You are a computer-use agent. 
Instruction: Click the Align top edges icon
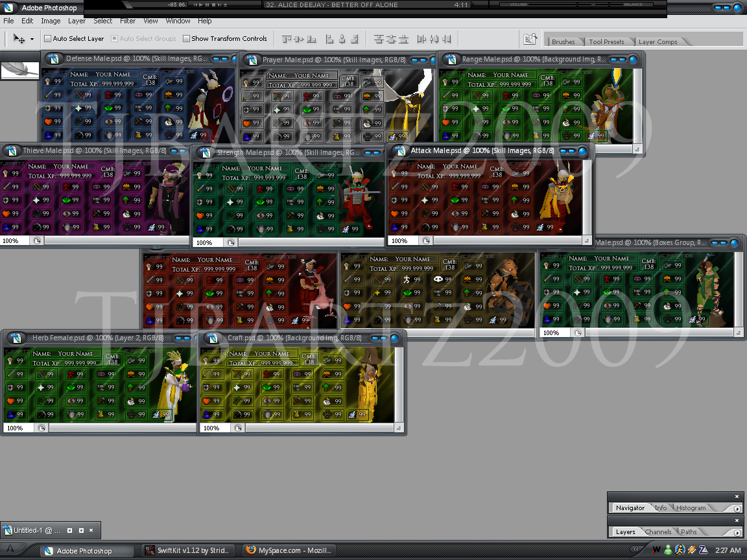coord(287,39)
